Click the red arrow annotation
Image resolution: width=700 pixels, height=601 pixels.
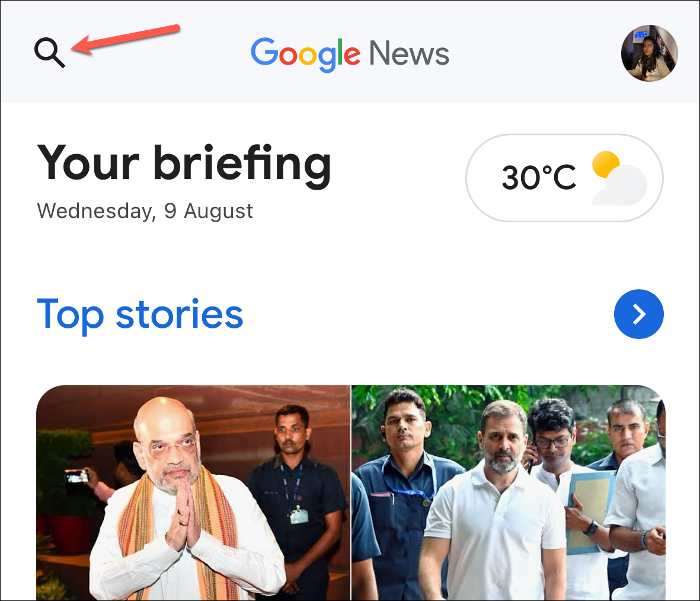(x=126, y=40)
